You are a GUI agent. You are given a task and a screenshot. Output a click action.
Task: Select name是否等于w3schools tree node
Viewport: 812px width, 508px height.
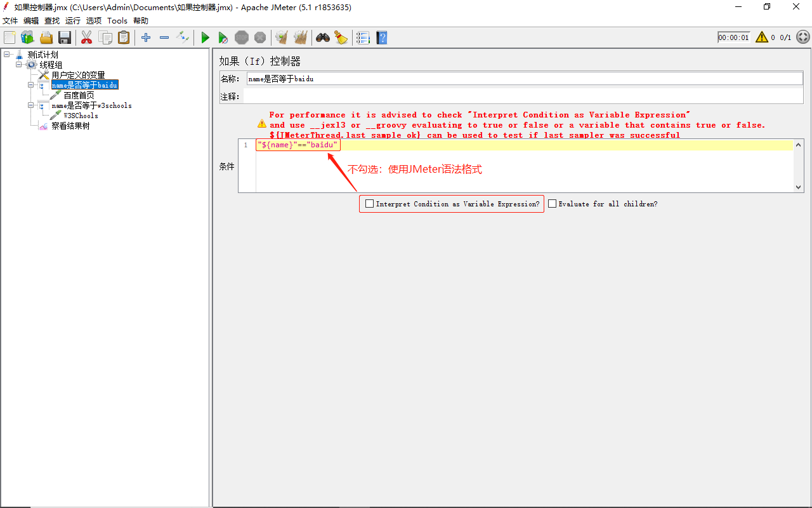(92, 105)
